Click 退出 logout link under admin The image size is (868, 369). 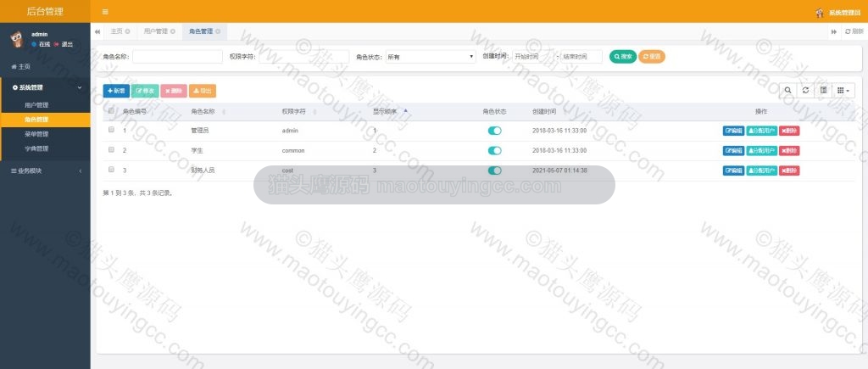pos(64,44)
